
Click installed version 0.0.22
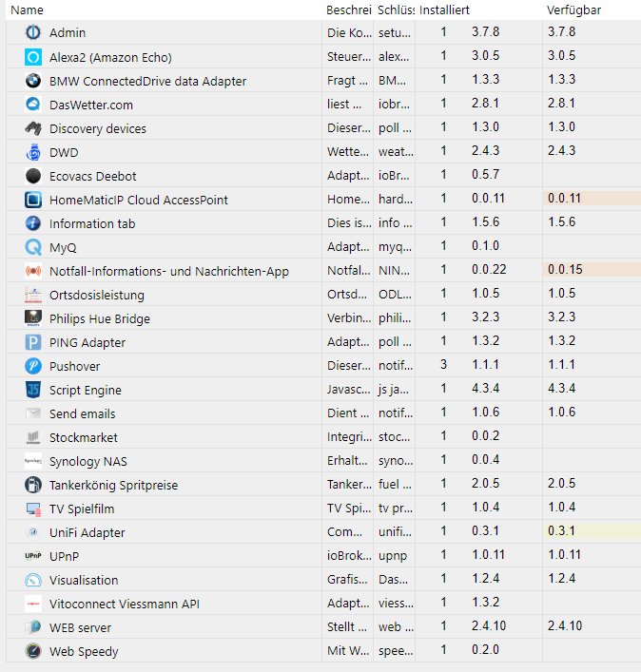pyautogui.click(x=489, y=269)
